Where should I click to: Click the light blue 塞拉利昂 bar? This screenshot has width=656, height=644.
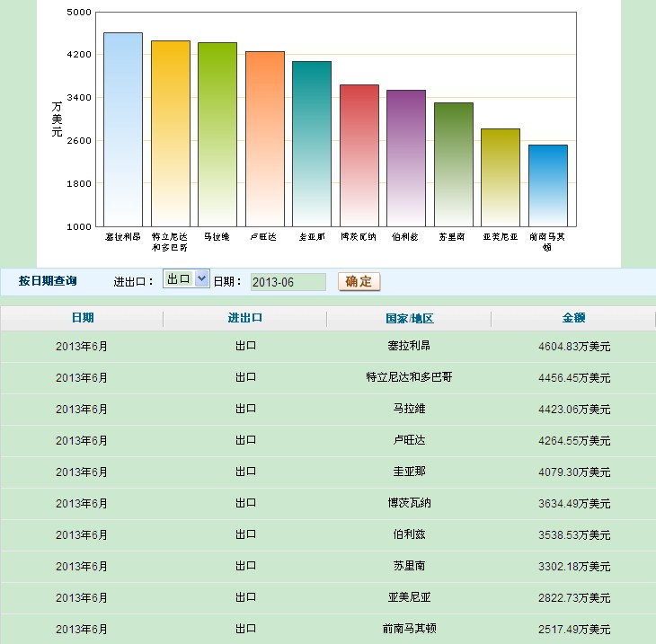coord(123,129)
